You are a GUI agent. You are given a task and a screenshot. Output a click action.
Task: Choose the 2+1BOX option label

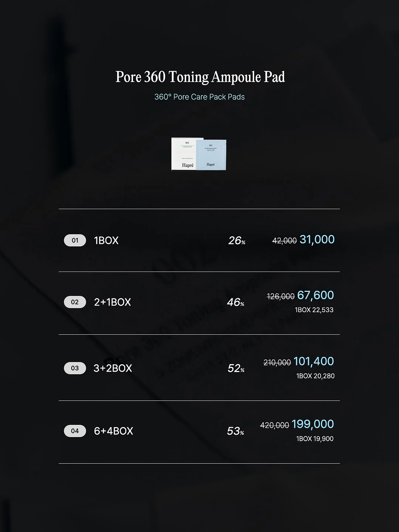coord(113,302)
